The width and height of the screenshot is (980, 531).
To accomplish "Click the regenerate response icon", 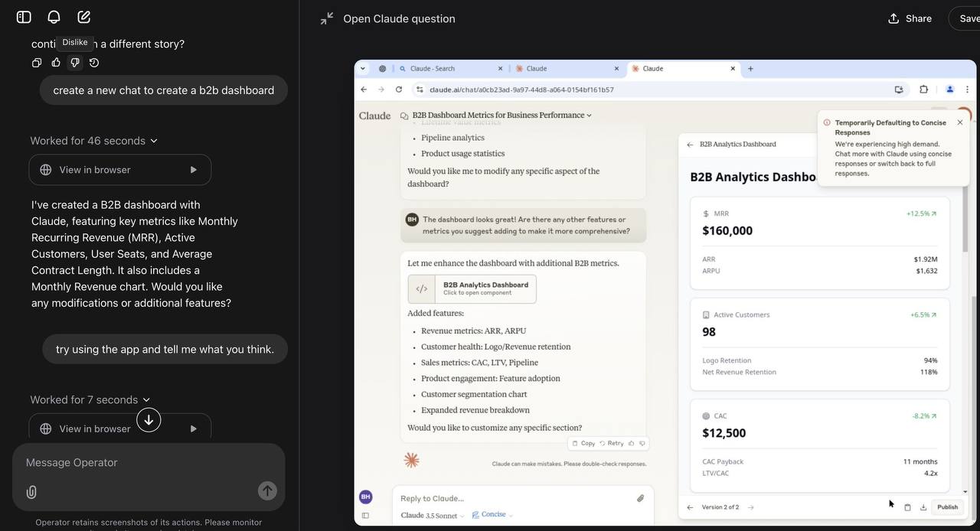I will 94,63.
